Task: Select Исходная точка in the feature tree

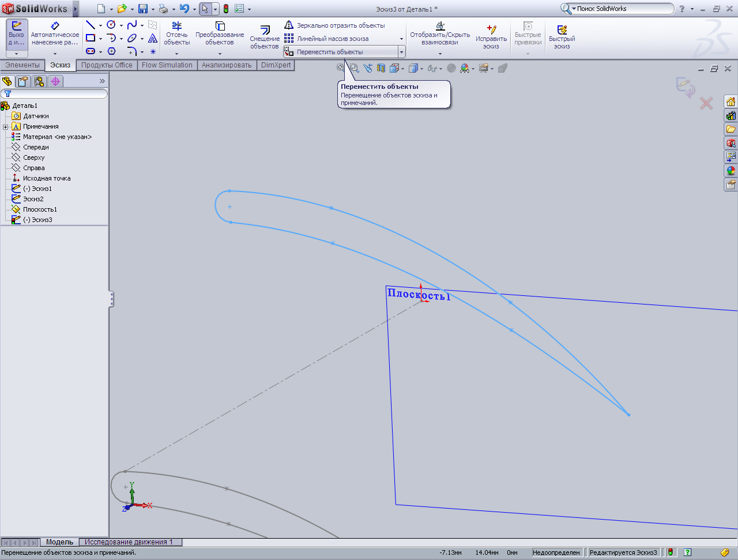Action: 47,178
